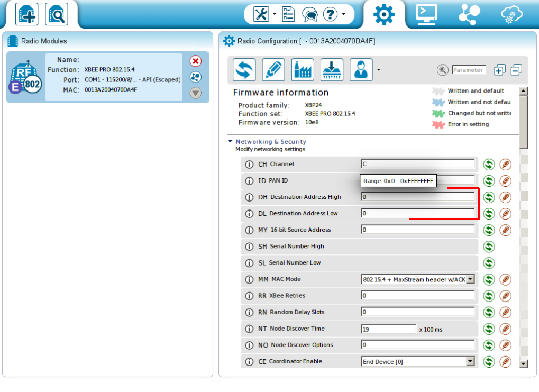539x392 pixels.
Task: Collapse the Networking & Security section
Action: point(230,141)
